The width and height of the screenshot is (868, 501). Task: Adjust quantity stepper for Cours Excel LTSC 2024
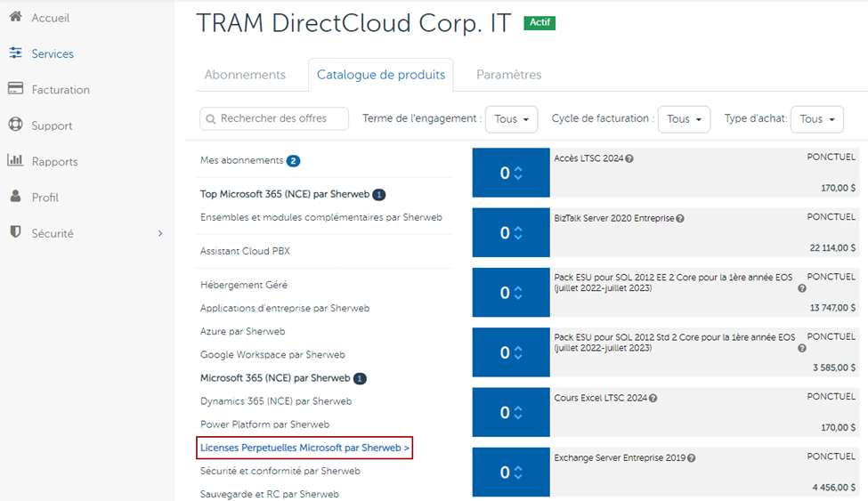click(518, 412)
